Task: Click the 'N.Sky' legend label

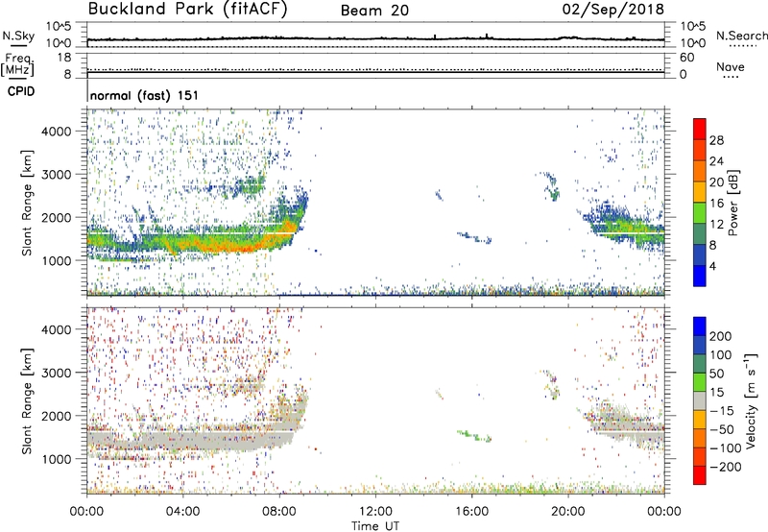Action: pos(18,36)
